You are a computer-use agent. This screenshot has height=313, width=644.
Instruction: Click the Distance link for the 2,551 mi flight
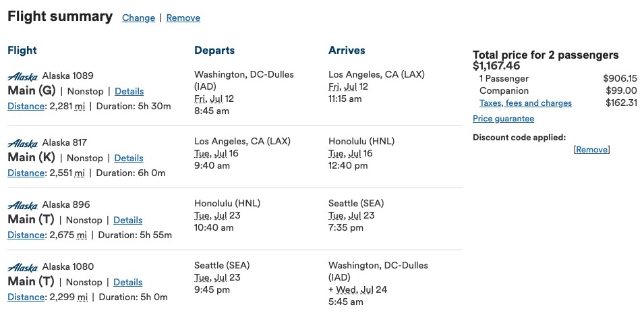coord(26,173)
